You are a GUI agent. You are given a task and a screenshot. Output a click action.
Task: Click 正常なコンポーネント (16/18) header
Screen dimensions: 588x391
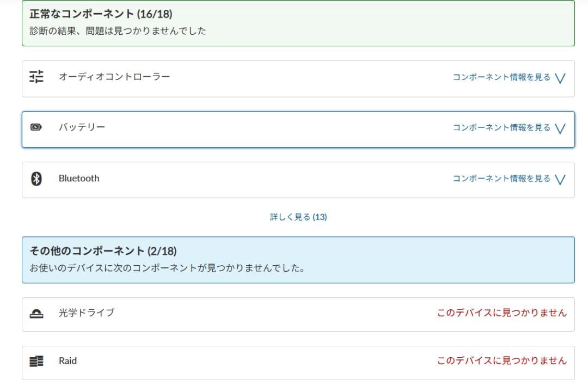tap(101, 14)
